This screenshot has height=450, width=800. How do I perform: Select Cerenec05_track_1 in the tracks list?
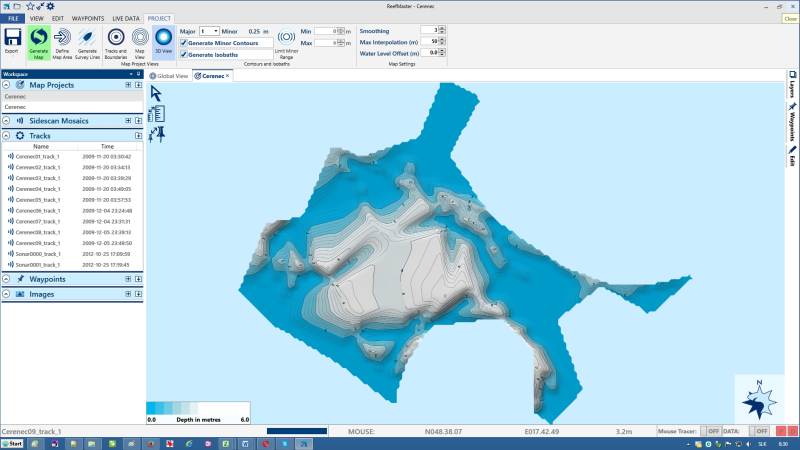point(38,199)
